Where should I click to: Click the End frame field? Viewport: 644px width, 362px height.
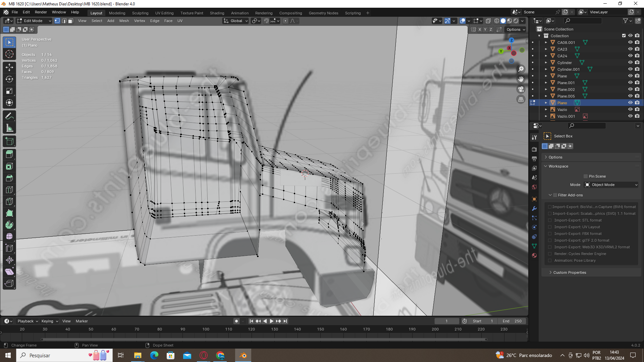pyautogui.click(x=512, y=321)
